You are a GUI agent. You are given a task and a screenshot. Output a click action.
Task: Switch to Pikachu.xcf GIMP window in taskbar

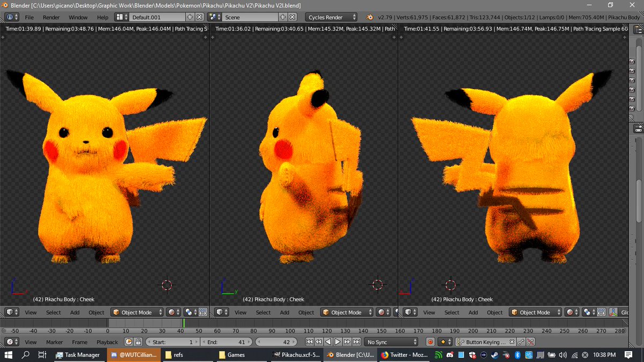[x=296, y=354]
